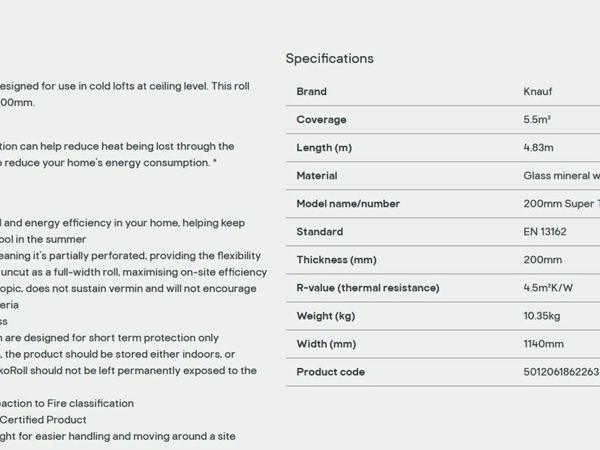The width and height of the screenshot is (600, 450).
Task: Select the Coverage row label
Action: pyautogui.click(x=321, y=119)
